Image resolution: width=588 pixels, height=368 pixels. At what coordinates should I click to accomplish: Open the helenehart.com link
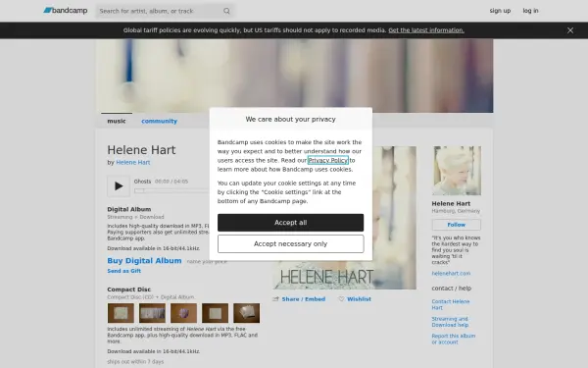pos(451,274)
